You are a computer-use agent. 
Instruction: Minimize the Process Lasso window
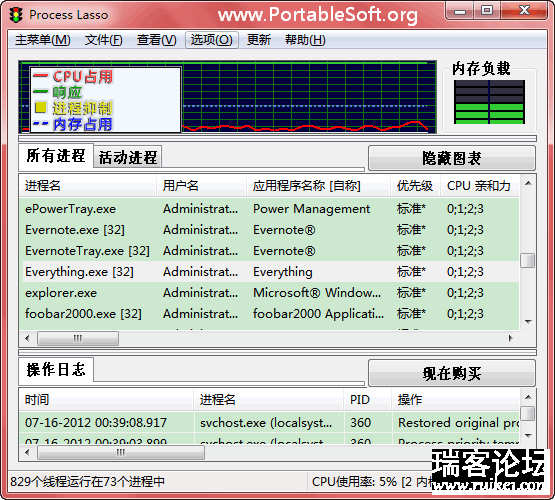tap(460, 11)
